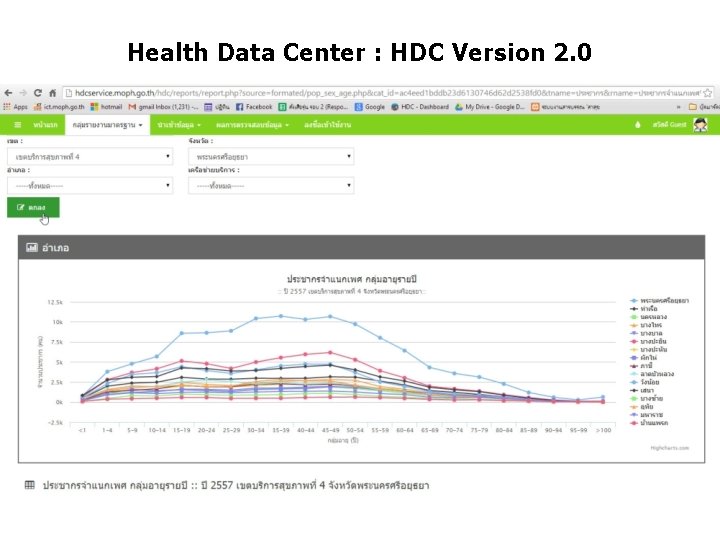
Task: Toggle ท่าเรือ series in chart legend
Action: coord(644,309)
